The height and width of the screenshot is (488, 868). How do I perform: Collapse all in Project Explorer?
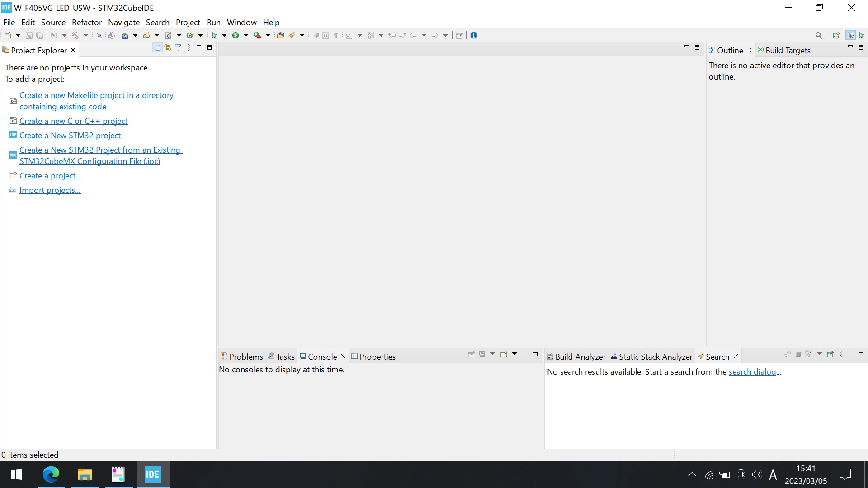click(157, 47)
